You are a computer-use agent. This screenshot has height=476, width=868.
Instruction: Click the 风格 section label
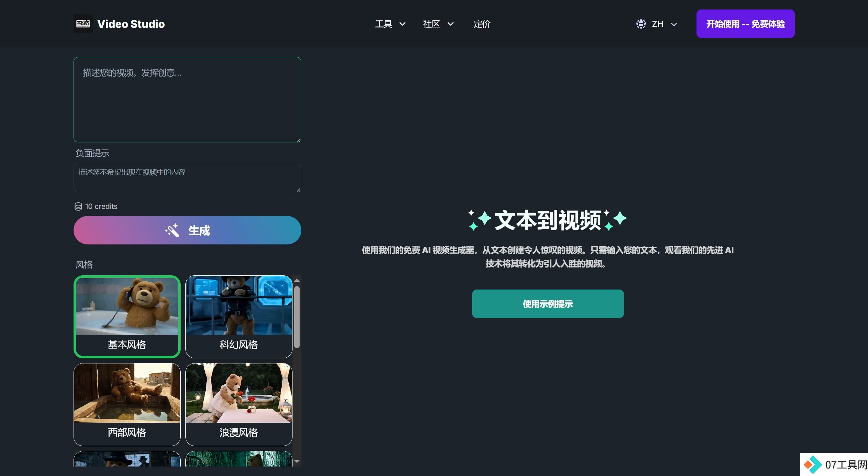click(84, 265)
